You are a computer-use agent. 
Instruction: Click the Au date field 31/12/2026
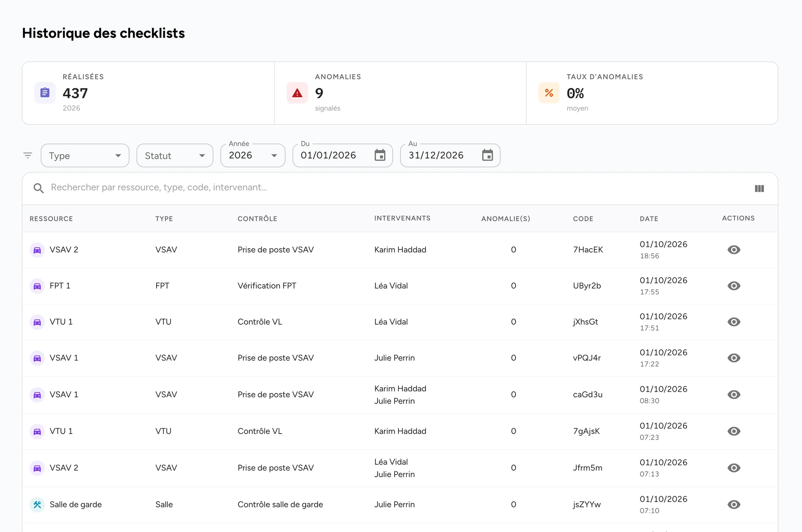pos(450,155)
